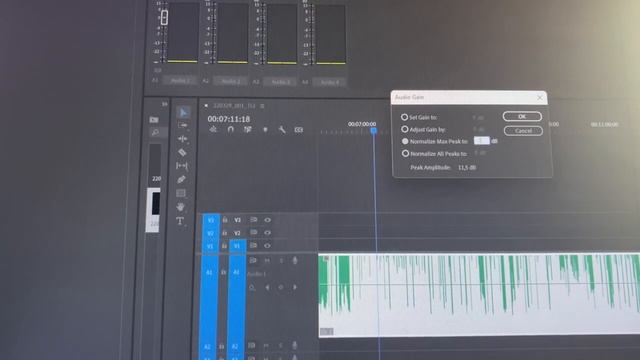
Task: Go to previous keyframe on A1
Action: point(267,287)
